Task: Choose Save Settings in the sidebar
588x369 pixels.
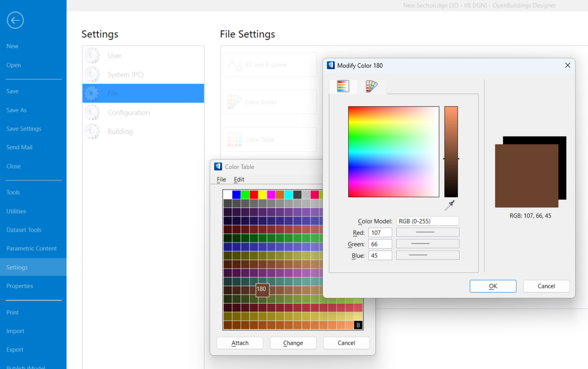Action: pyautogui.click(x=24, y=128)
